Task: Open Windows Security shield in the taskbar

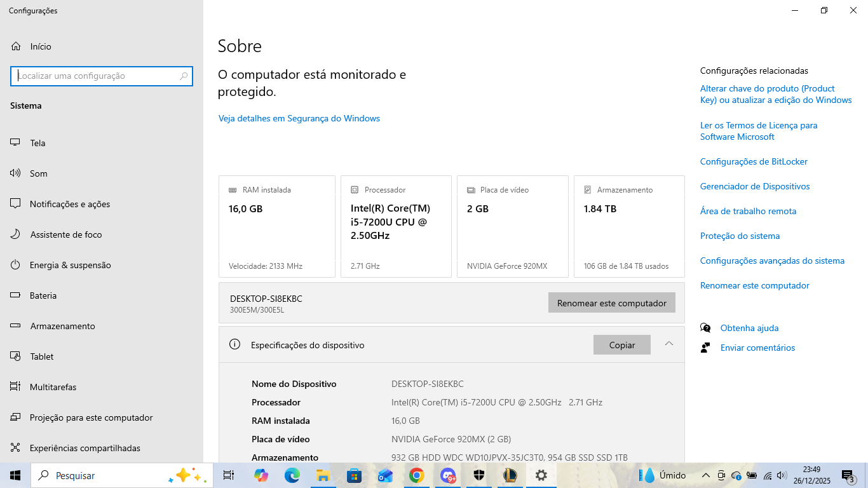Action: tap(479, 475)
